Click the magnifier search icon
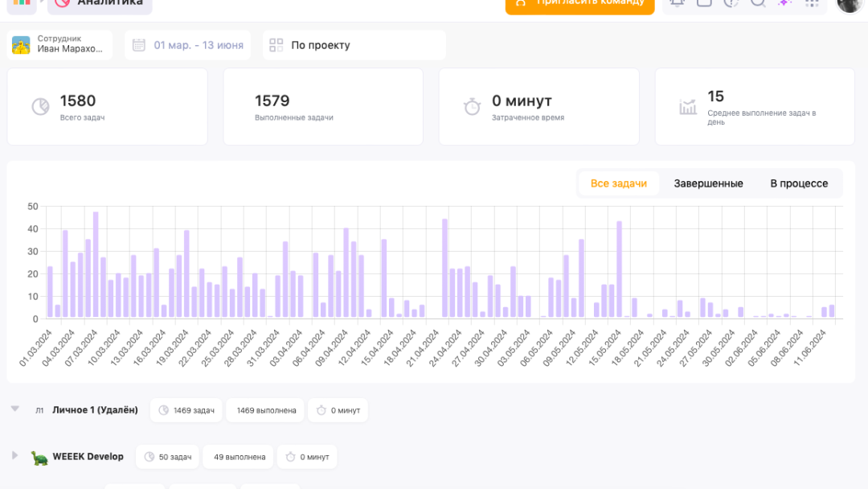Screen dimensions: 868x489 pos(758,3)
